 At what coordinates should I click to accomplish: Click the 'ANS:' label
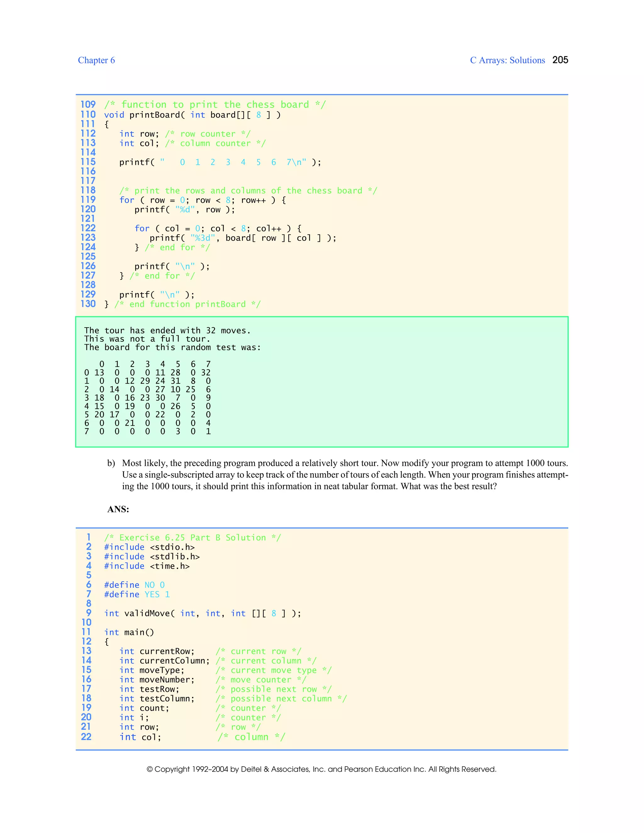point(118,510)
